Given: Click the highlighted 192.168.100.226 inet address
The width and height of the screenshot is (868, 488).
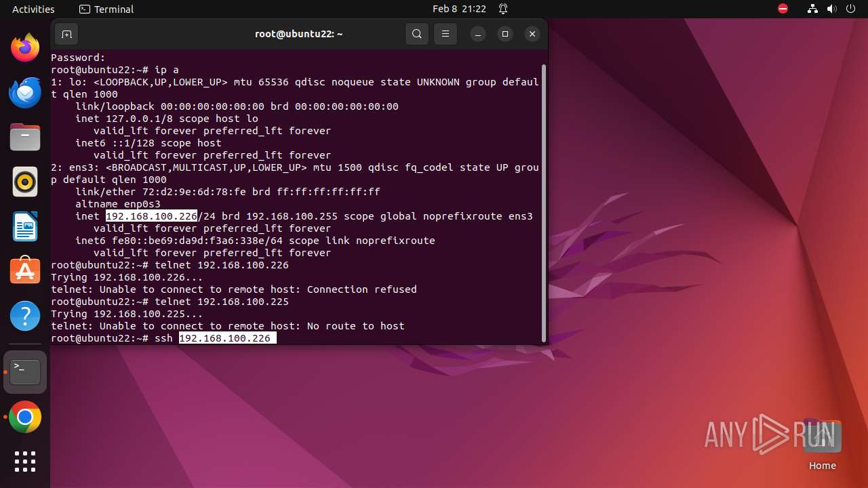Looking at the screenshot, I should click(x=151, y=216).
